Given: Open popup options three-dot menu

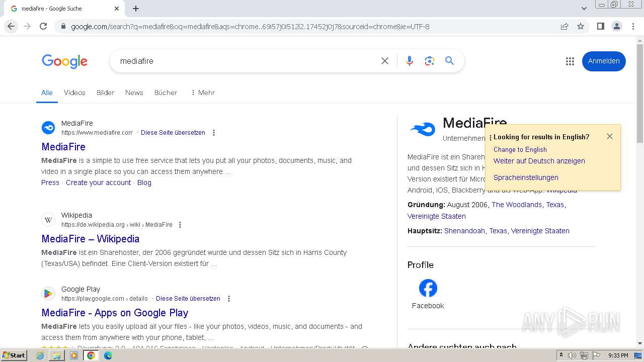Looking at the screenshot, I should [491, 137].
